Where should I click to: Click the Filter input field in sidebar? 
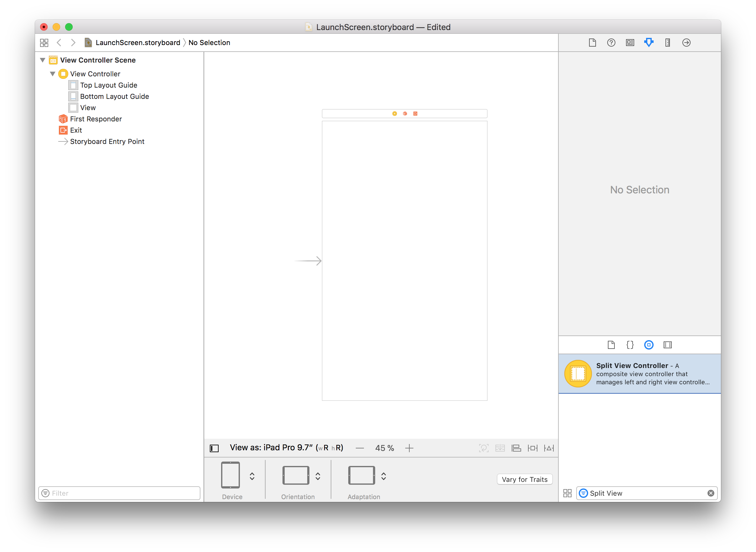[120, 493]
